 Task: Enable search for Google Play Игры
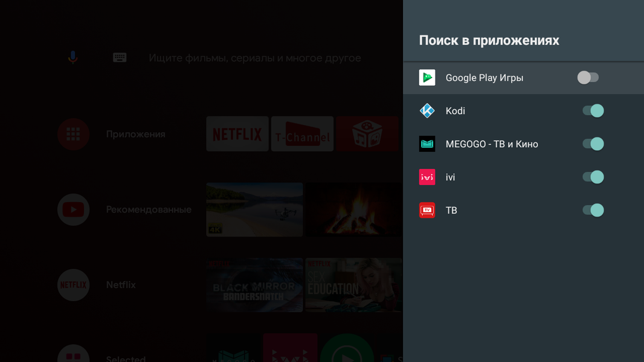tap(588, 77)
